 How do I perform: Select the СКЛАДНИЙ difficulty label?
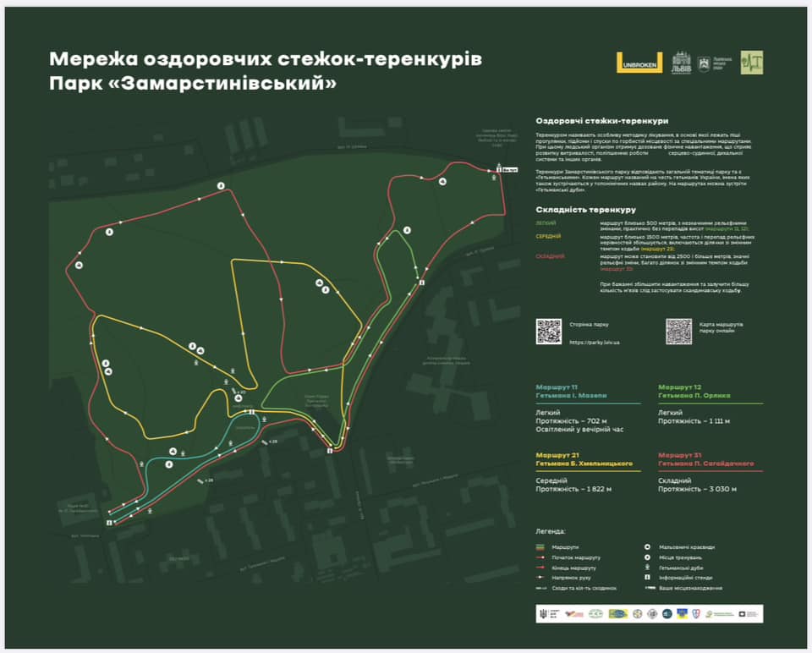[551, 255]
